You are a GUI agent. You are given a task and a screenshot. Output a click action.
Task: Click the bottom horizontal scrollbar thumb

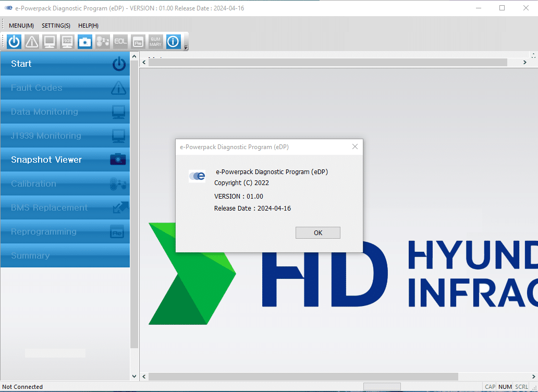click(303, 376)
